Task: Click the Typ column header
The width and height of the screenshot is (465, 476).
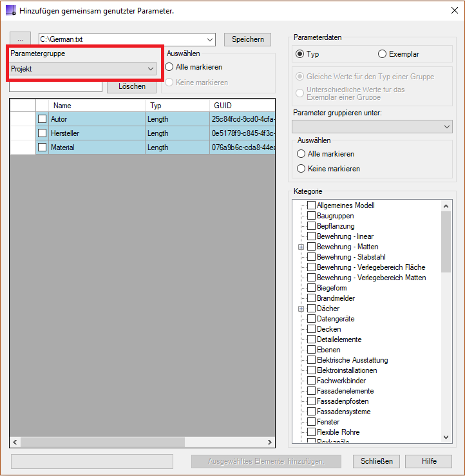Action: coord(177,106)
